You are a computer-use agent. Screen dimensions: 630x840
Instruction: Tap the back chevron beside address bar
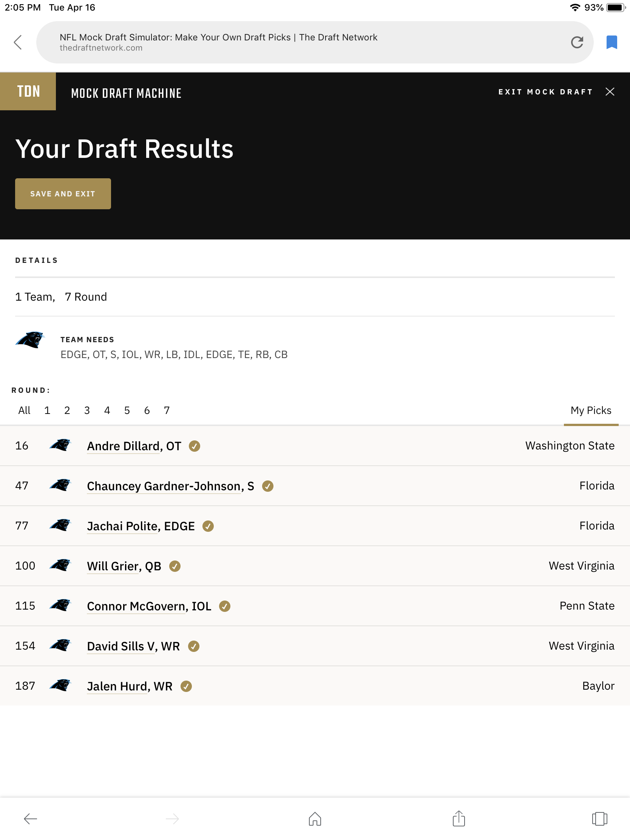(17, 42)
